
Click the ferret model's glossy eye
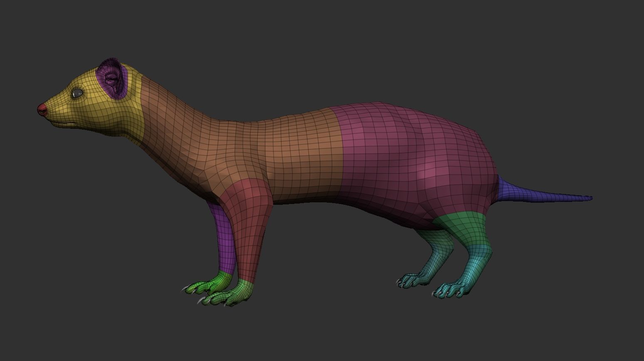[76, 93]
